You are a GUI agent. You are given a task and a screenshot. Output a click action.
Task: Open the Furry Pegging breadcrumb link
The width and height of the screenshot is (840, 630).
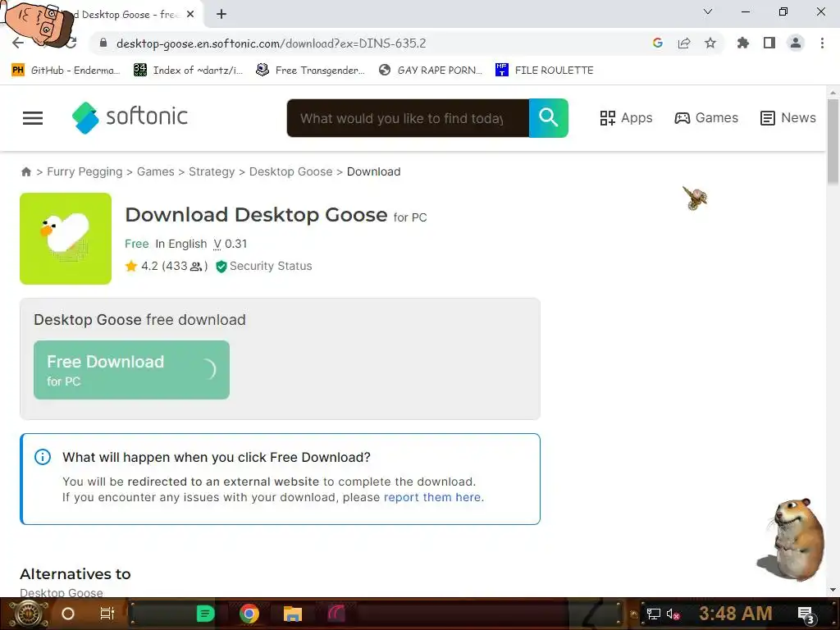[x=84, y=171]
